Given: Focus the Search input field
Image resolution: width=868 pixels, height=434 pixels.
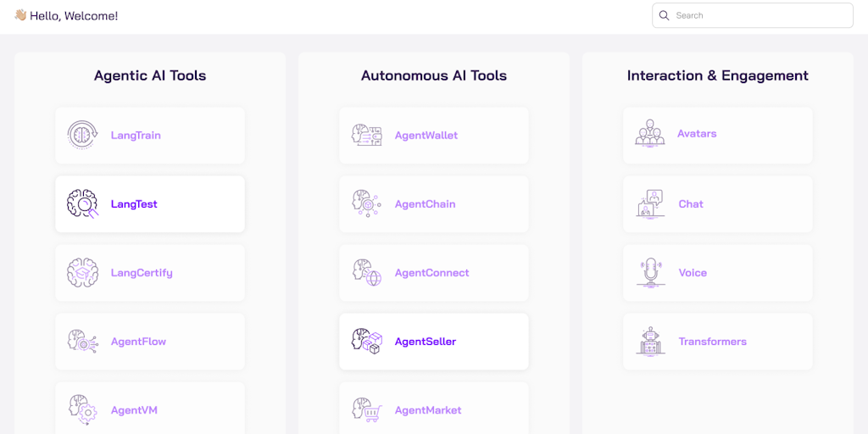Looking at the screenshot, I should [x=759, y=15].
